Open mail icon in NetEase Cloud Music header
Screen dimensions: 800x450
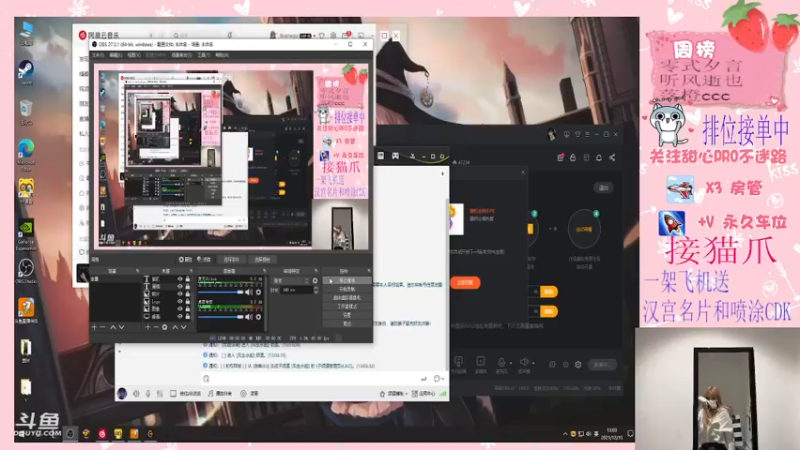(345, 35)
